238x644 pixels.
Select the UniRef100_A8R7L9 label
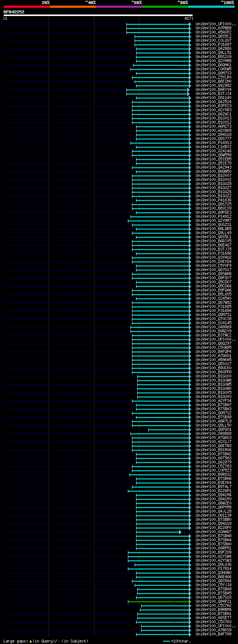click(213, 421)
